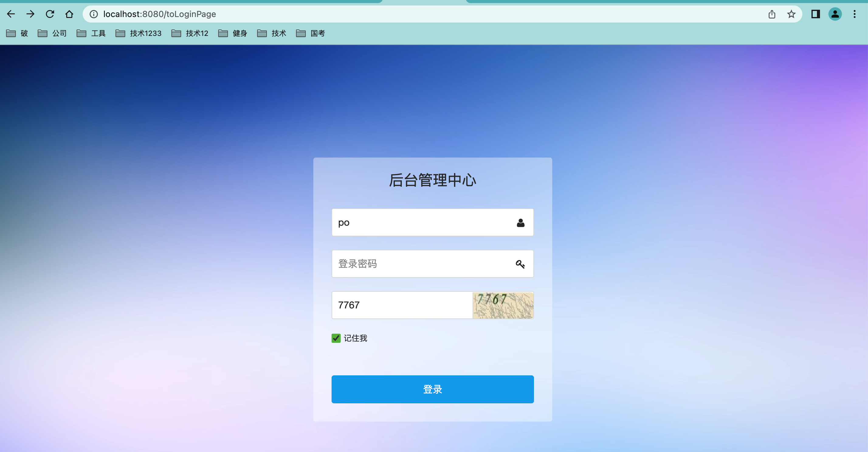Open the 工具 bookmark folder
This screenshot has width=868, height=452.
pos(91,33)
